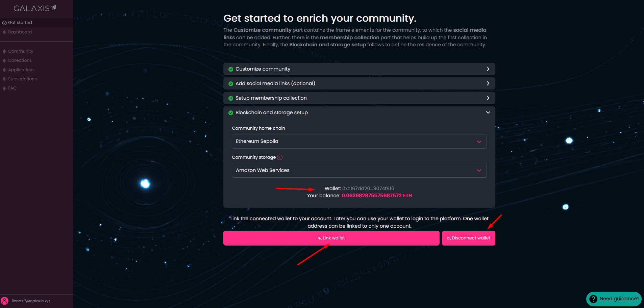Collapse Blockchain and storage setup section
The image size is (644, 308).
(x=488, y=112)
